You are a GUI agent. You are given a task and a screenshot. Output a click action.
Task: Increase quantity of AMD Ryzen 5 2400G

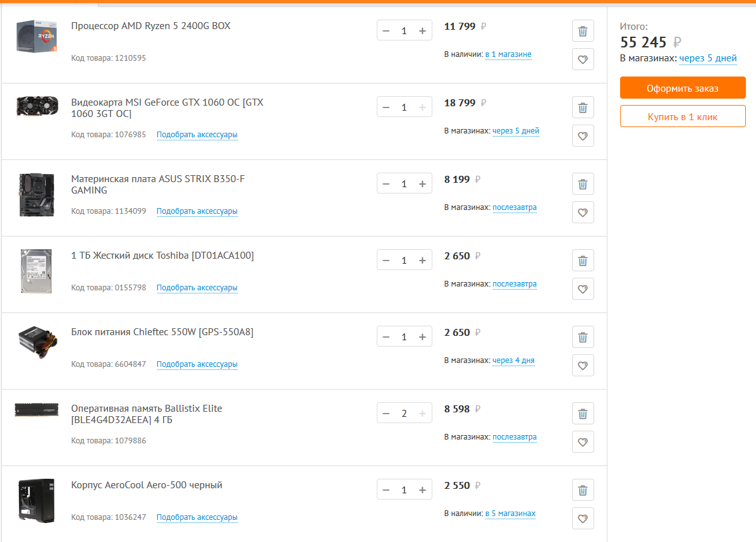(x=422, y=31)
